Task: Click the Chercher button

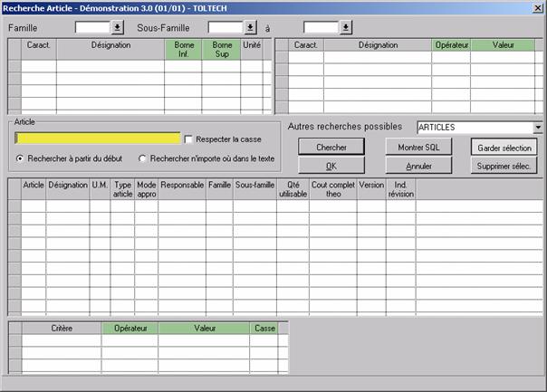Action: coord(331,148)
